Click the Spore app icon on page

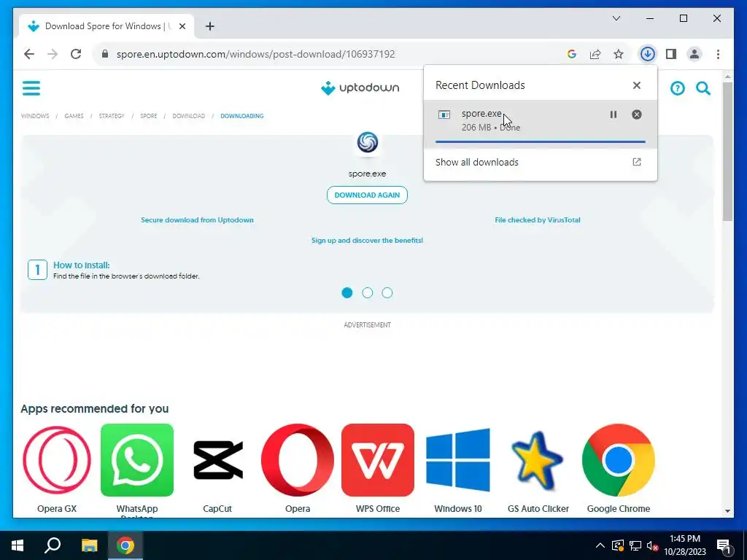point(368,142)
